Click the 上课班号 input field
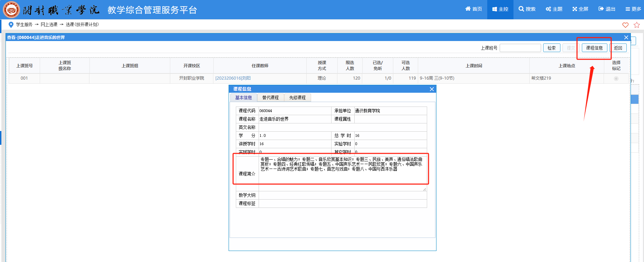 click(520, 48)
